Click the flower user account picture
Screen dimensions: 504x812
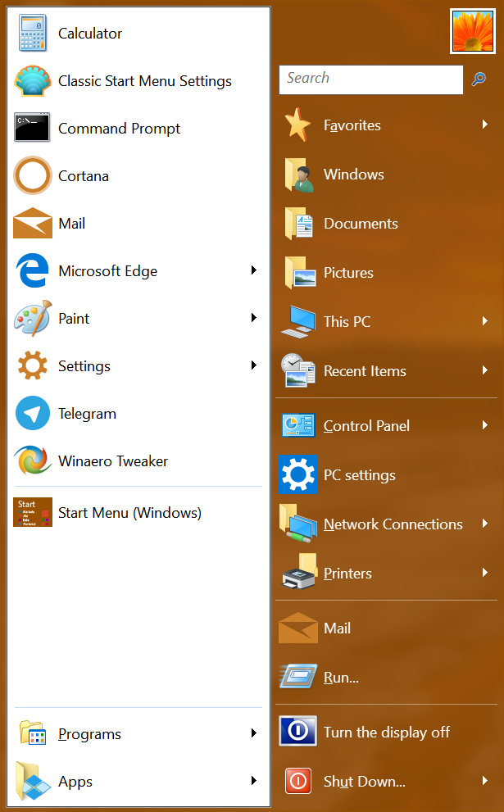point(472,31)
